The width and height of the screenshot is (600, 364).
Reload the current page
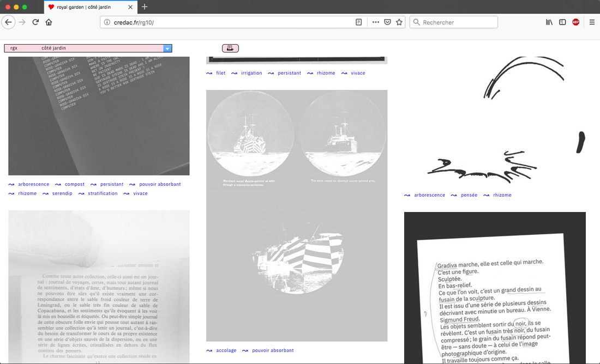(x=35, y=22)
